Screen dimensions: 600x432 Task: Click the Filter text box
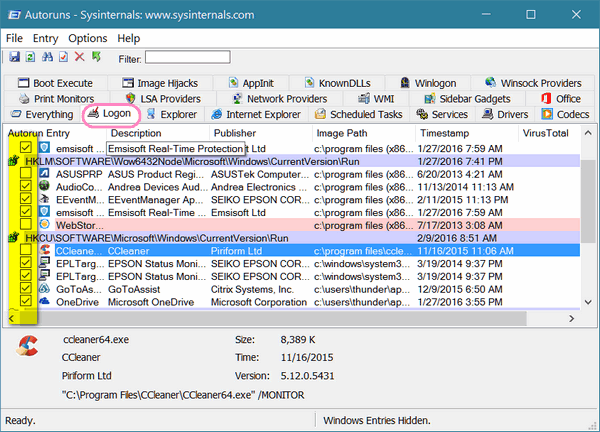pyautogui.click(x=188, y=57)
